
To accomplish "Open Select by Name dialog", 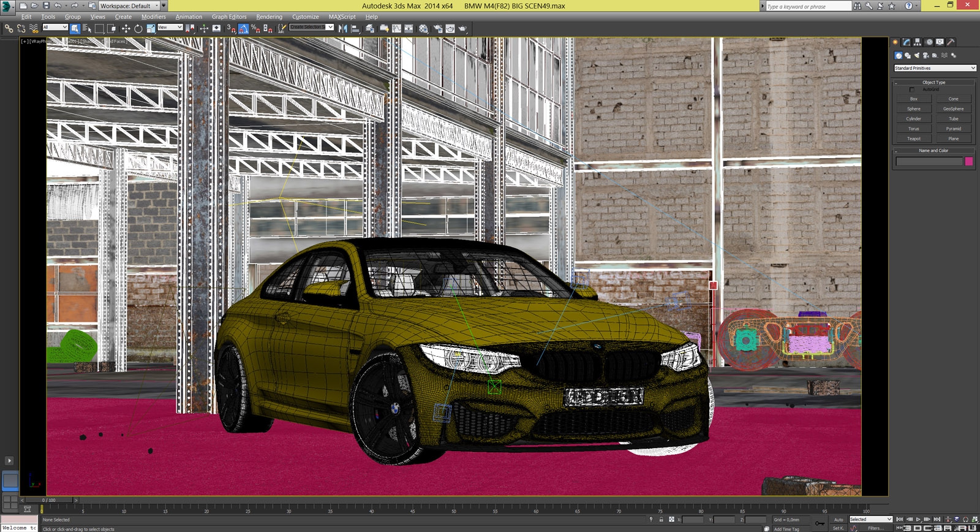I will (87, 28).
